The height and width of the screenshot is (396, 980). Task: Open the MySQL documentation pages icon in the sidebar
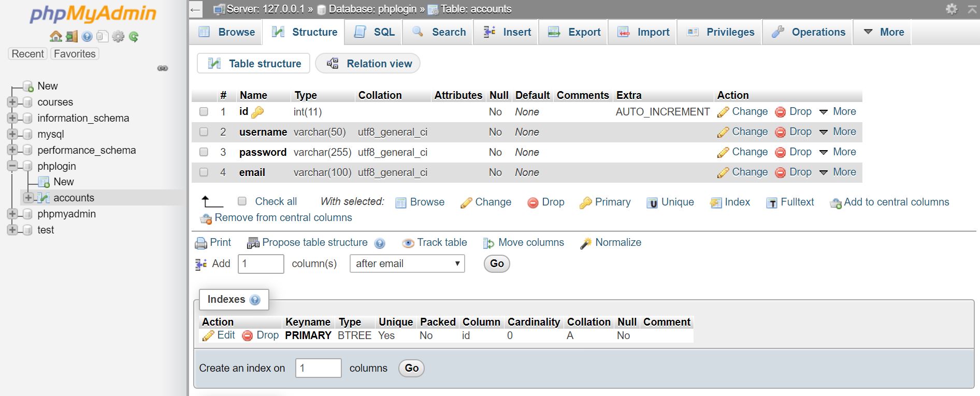pyautogui.click(x=103, y=36)
